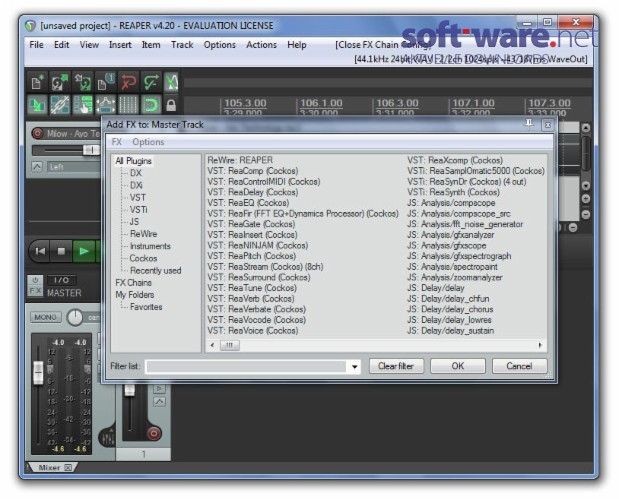Select VST: ReaVerb (Cockos) plugin
619x500 pixels.
click(251, 299)
